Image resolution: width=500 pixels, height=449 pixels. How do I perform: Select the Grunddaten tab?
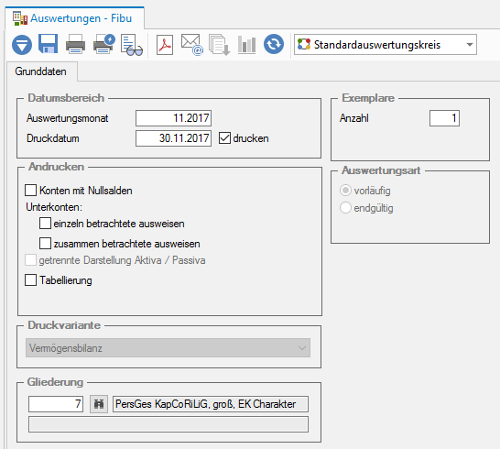[41, 71]
